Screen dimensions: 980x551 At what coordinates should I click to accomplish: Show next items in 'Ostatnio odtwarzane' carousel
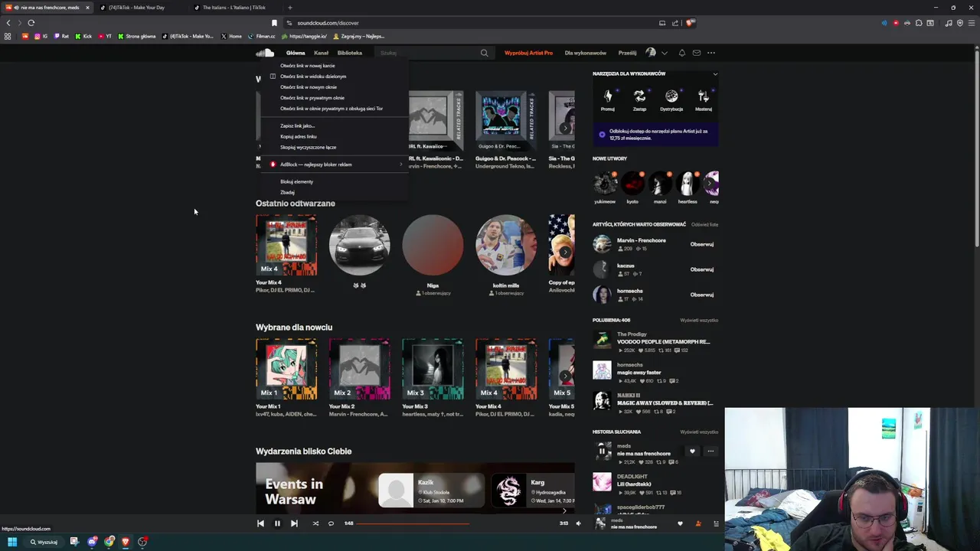click(565, 252)
